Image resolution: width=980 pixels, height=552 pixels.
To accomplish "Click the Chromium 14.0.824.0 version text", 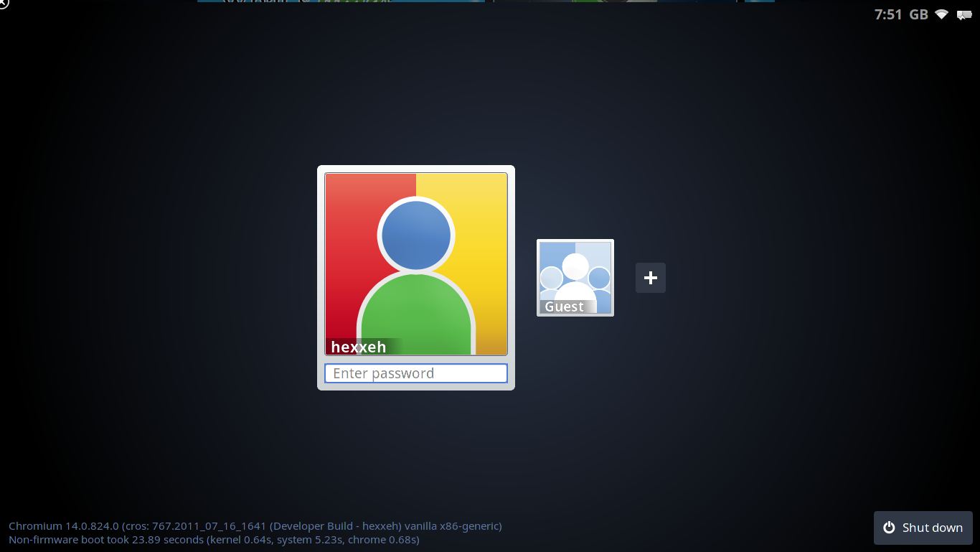I will (x=255, y=526).
